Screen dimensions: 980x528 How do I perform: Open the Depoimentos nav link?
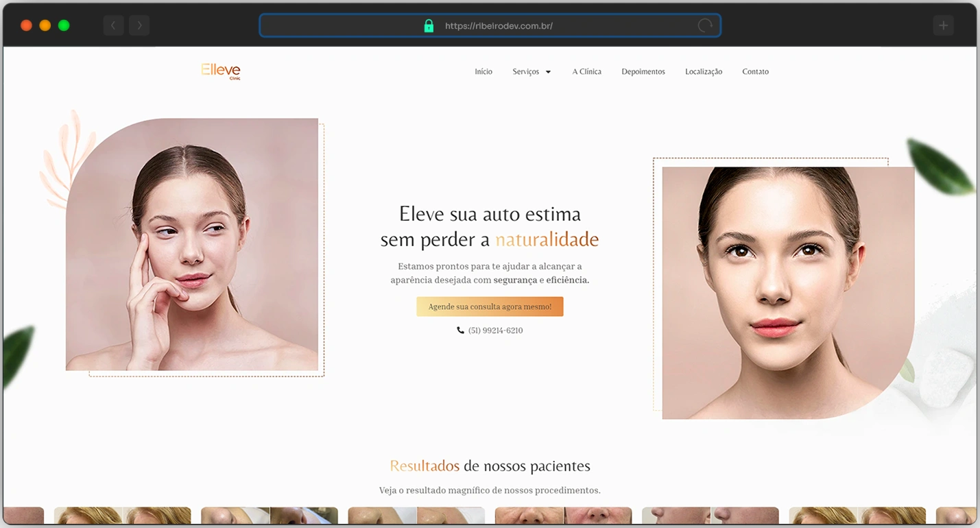643,71
